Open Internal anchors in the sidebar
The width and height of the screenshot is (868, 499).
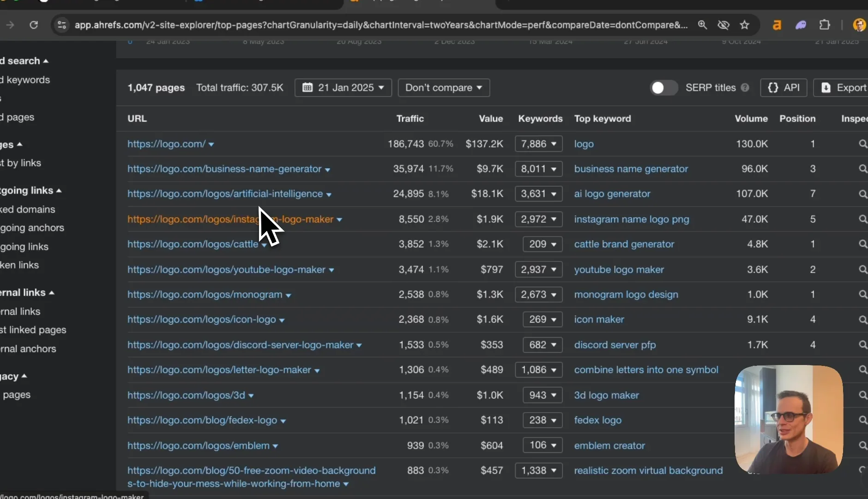point(28,349)
